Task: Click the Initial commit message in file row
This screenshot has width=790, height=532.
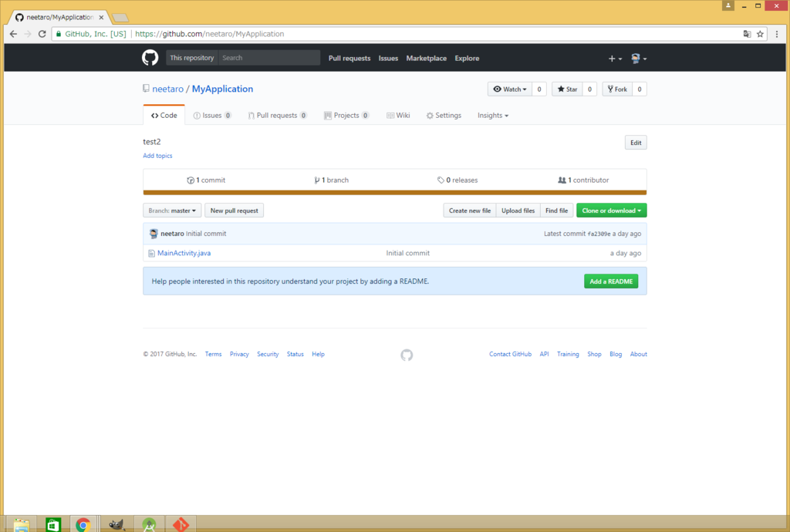Action: (407, 253)
